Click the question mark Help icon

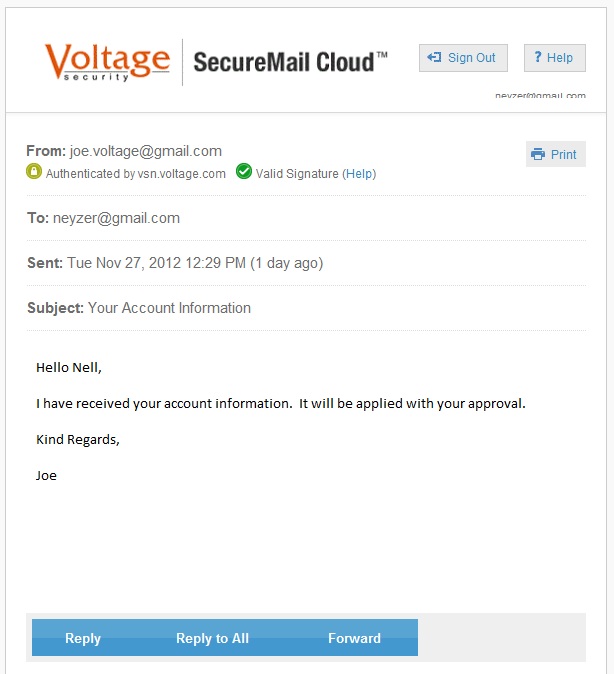(x=537, y=57)
